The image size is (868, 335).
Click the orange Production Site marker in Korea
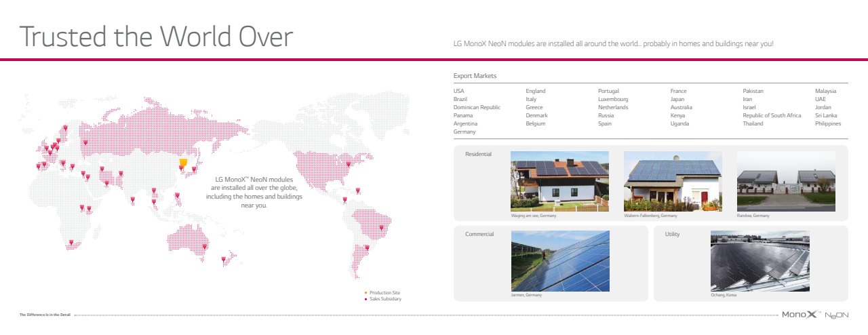point(183,162)
